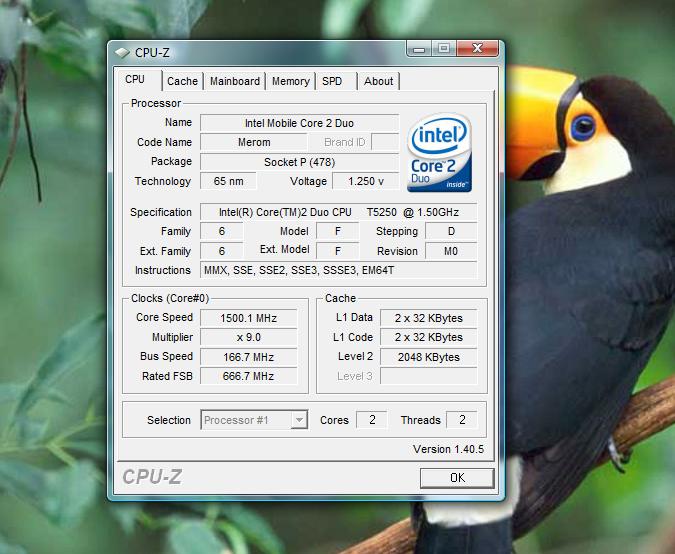Viewport: 675px width, 554px height.
Task: Click the Package value 'Socket P (478)'
Action: (x=300, y=162)
